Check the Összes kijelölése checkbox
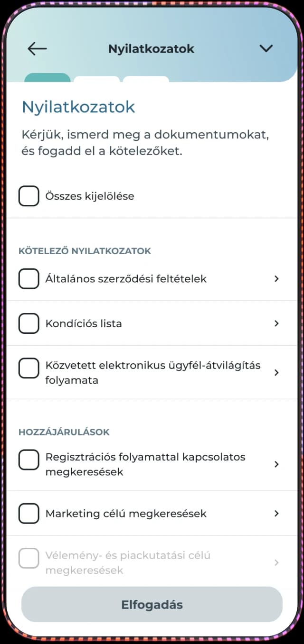 [x=28, y=196]
